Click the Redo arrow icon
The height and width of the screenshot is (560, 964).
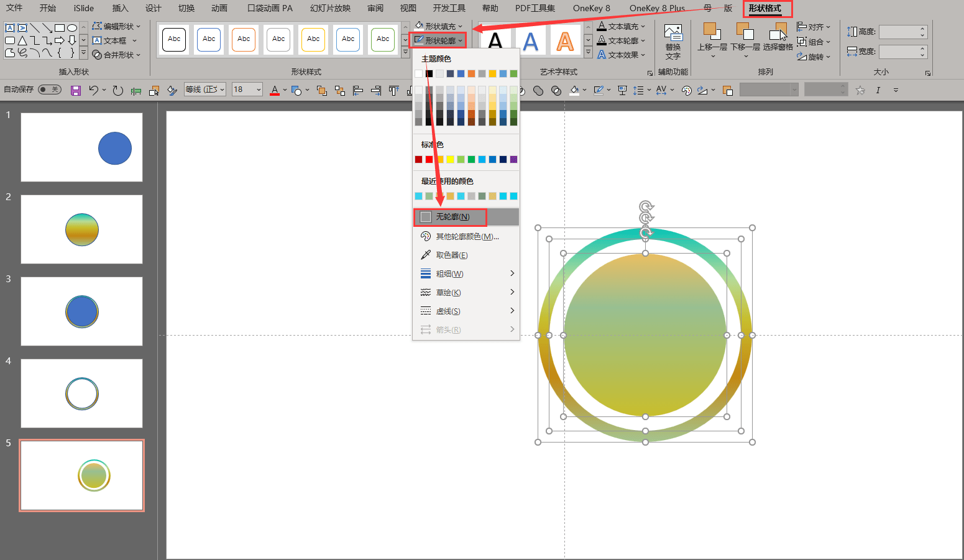click(x=118, y=91)
